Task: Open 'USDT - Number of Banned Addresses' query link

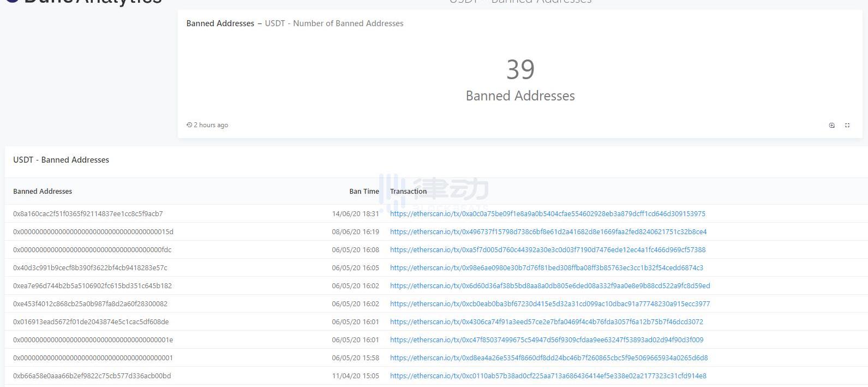Action: tap(334, 23)
